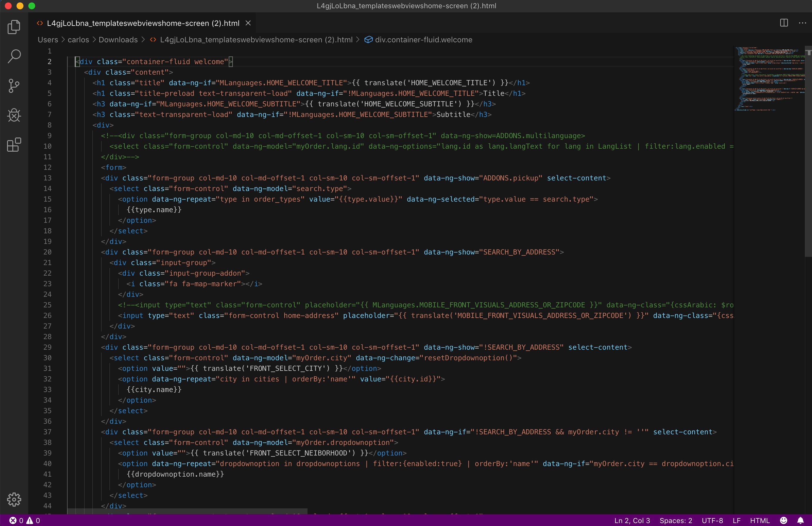812x526 pixels.
Task: Click Spaces: 2 indentation setting
Action: 676,520
